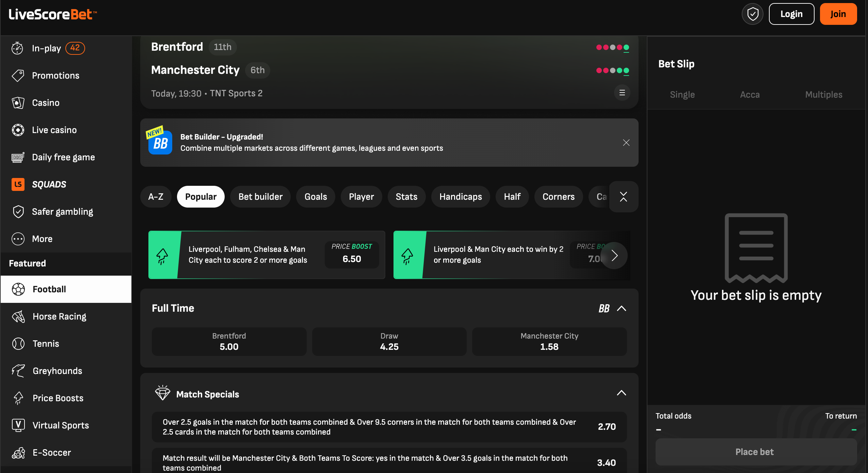Select the Single bet slip tab

[x=683, y=94]
